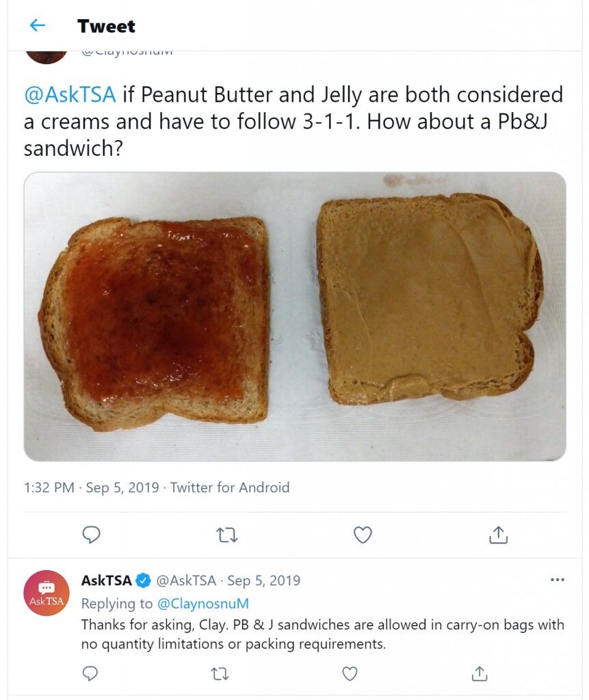Click the 1:32 PM Sep 5, 2019 timestamp
Screen dimensions: 589x700
[92, 487]
